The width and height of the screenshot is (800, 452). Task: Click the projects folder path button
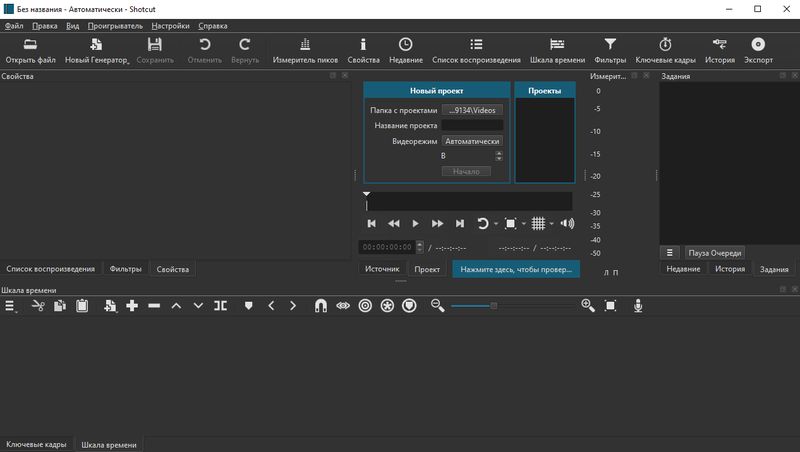(472, 110)
